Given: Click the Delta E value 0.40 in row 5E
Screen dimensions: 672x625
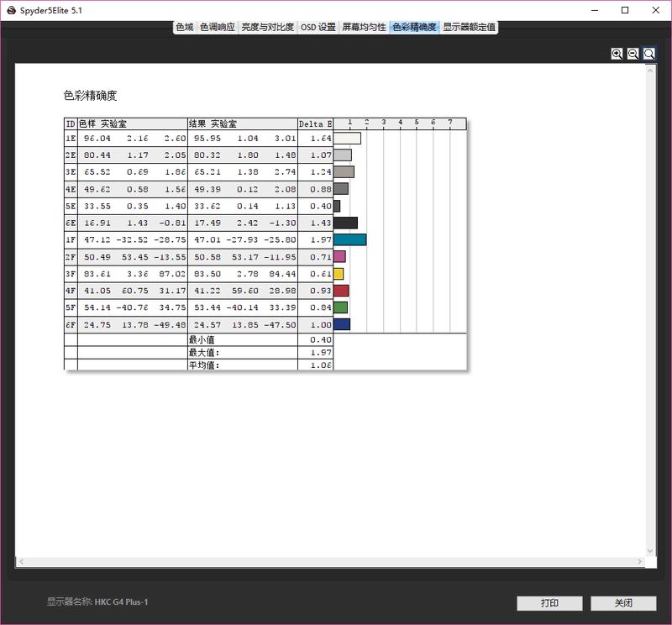Looking at the screenshot, I should coord(321,206).
